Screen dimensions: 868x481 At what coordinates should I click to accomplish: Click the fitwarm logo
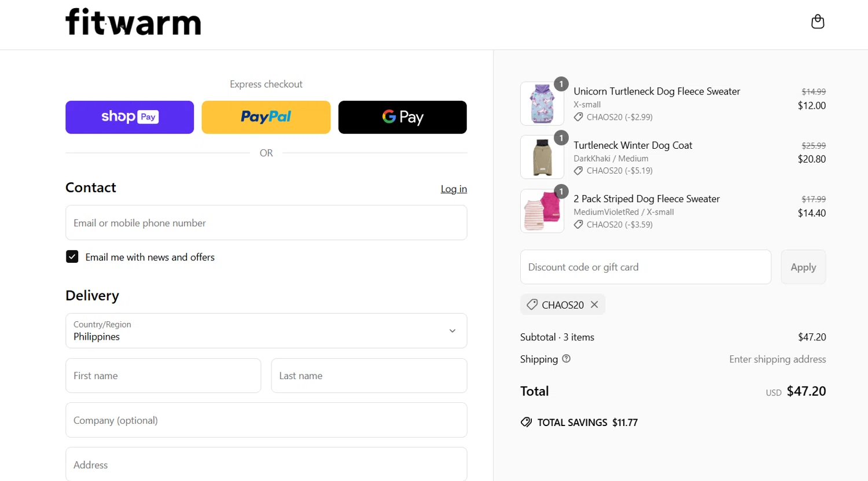133,22
